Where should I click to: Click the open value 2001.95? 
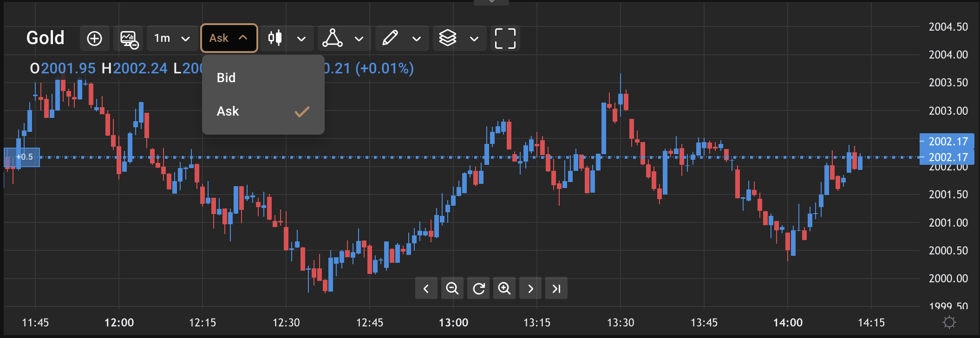point(68,69)
